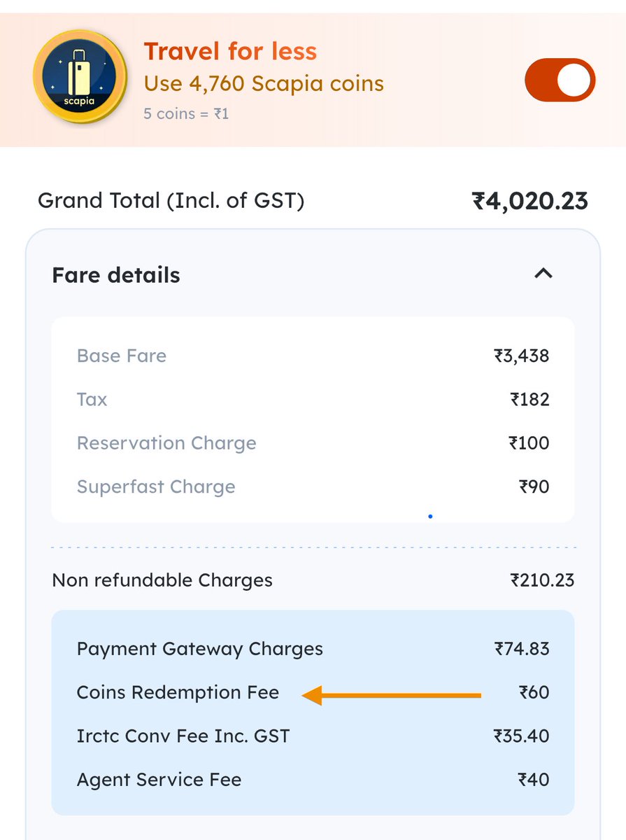The height and width of the screenshot is (840, 626).
Task: Select the Tax row
Action: [x=312, y=400]
